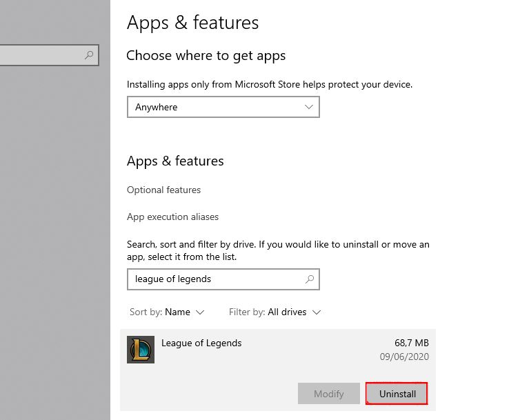Click the sidebar settings search field
Screen dimensions: 529x420
[41, 55]
